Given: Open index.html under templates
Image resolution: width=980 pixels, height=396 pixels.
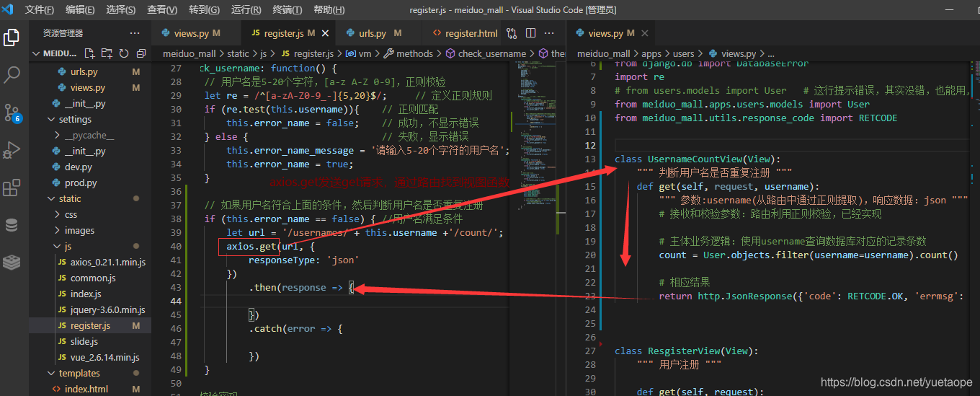Looking at the screenshot, I should pyautogui.click(x=89, y=389).
